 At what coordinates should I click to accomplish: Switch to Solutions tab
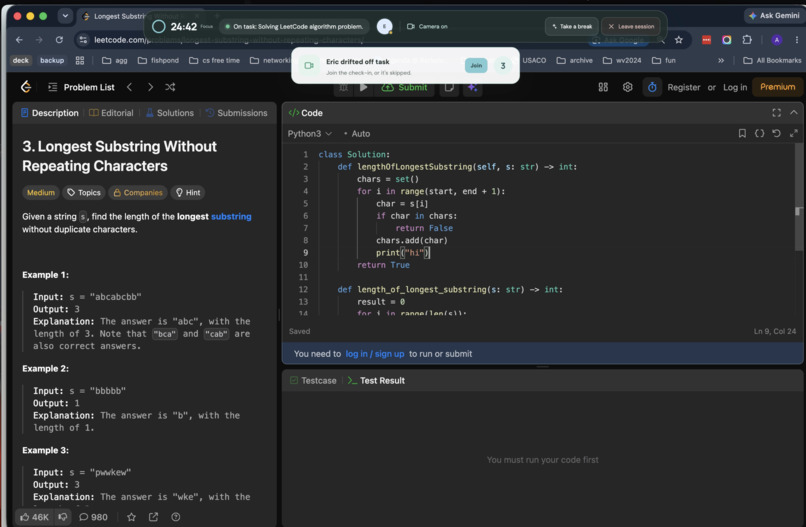pyautogui.click(x=170, y=113)
